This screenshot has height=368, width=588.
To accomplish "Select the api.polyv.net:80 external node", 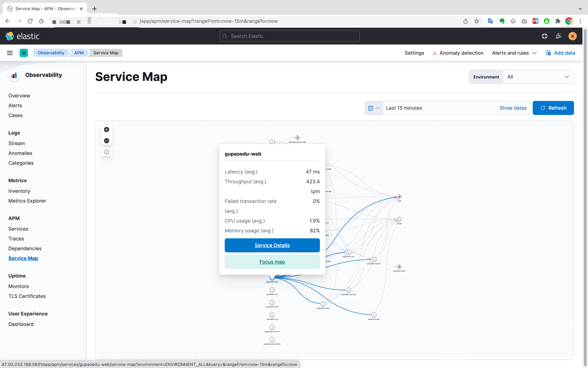I will pos(399,267).
